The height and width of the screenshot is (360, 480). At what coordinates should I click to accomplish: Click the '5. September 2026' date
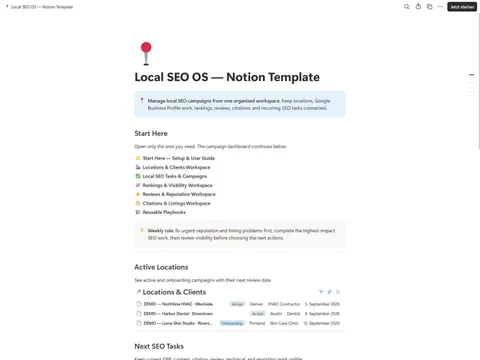[x=322, y=304]
